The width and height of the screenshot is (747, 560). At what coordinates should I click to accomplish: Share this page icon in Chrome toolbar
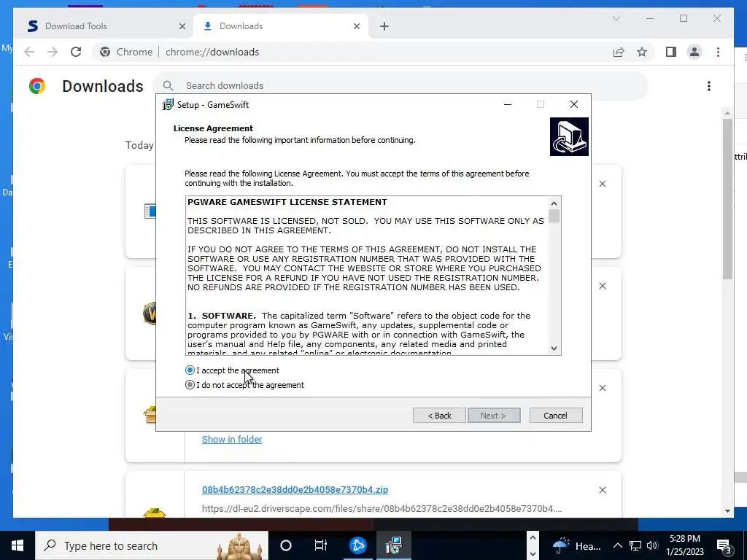click(x=619, y=52)
